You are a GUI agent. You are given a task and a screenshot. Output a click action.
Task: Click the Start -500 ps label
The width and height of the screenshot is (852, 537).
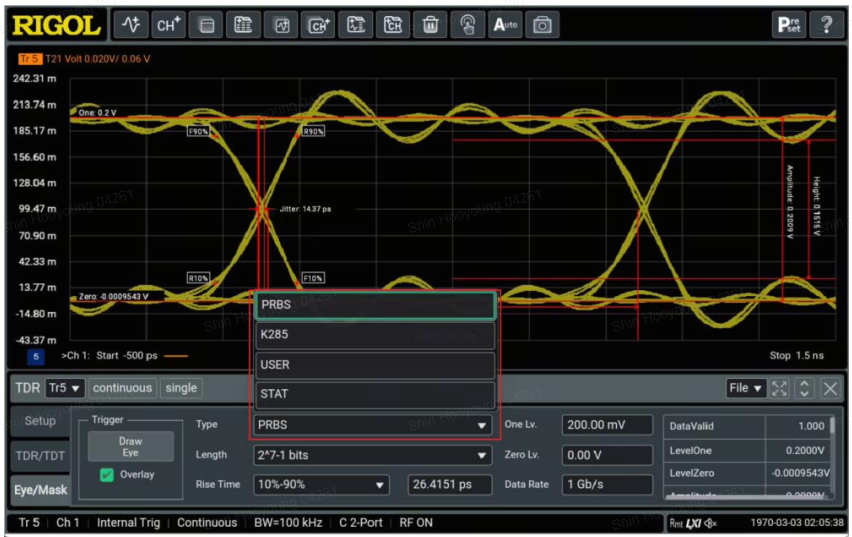pyautogui.click(x=127, y=355)
